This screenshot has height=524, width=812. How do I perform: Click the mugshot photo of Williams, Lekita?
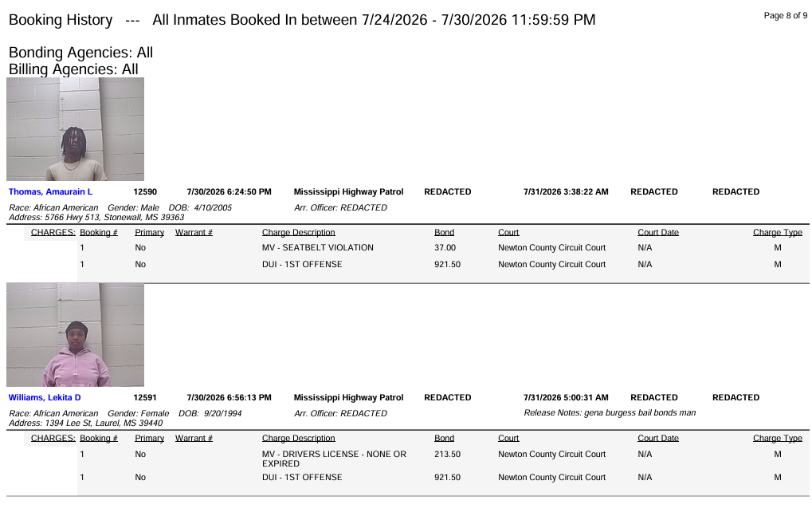75,335
